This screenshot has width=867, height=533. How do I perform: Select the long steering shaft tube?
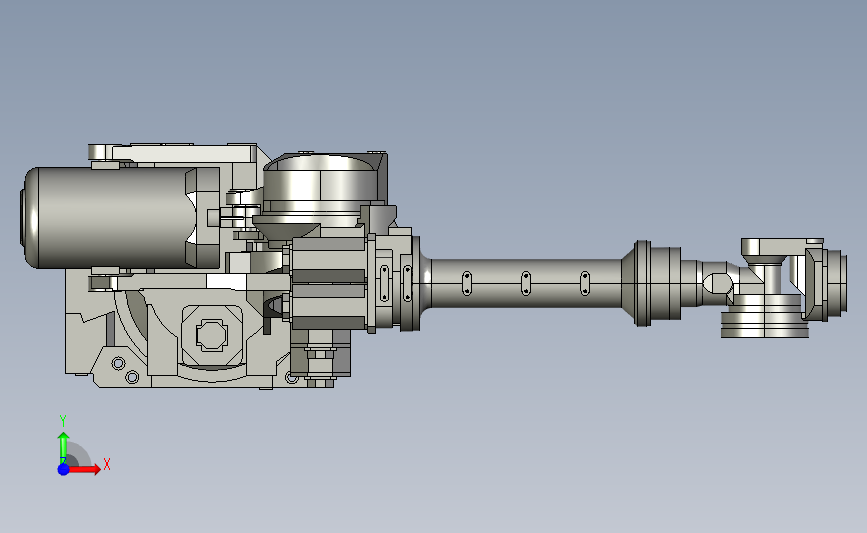(525, 283)
